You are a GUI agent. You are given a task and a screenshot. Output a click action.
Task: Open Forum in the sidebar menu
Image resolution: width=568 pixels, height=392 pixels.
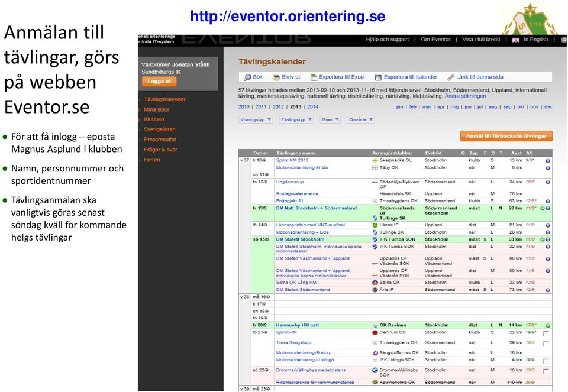pyautogui.click(x=152, y=160)
